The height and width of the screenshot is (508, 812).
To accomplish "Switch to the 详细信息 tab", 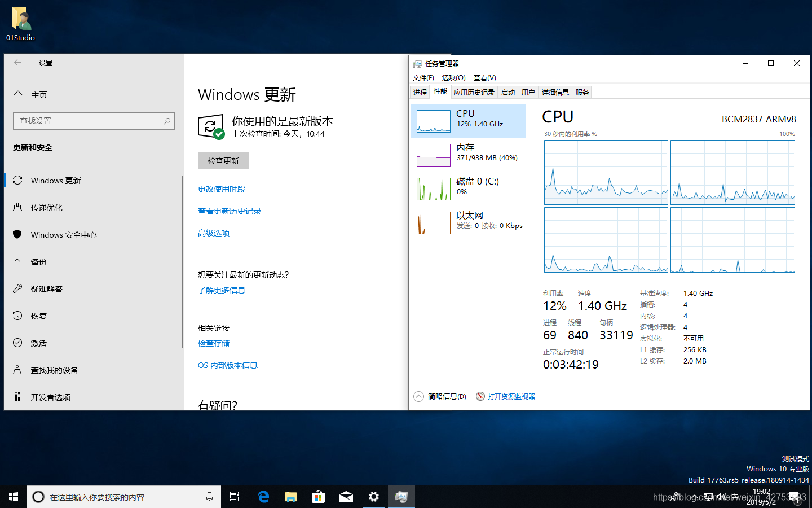I will coord(555,93).
